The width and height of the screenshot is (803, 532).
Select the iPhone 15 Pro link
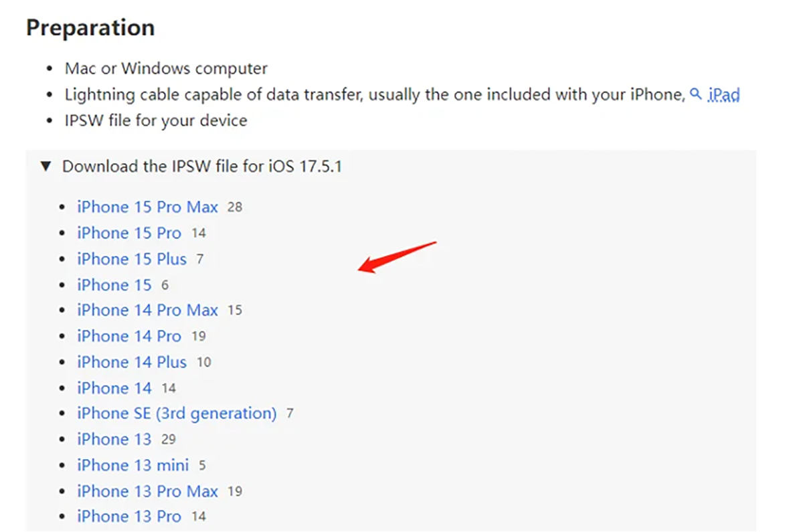point(128,233)
